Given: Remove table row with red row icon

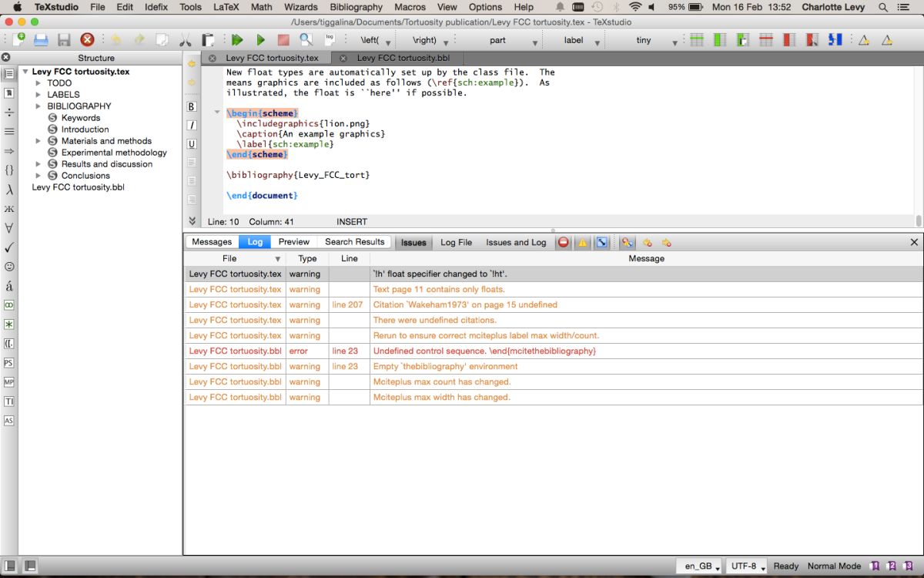Looking at the screenshot, I should (x=766, y=39).
